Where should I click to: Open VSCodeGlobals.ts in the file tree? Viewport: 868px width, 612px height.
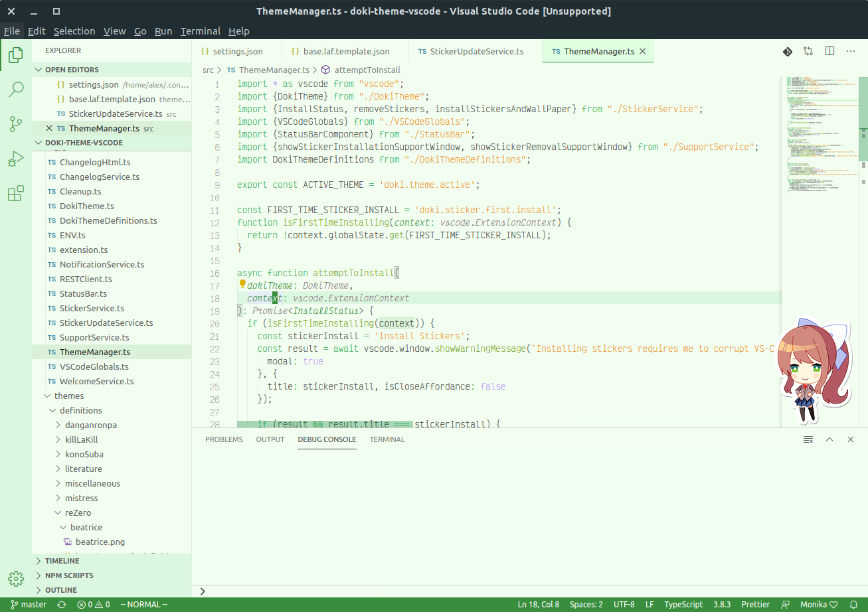point(112,366)
